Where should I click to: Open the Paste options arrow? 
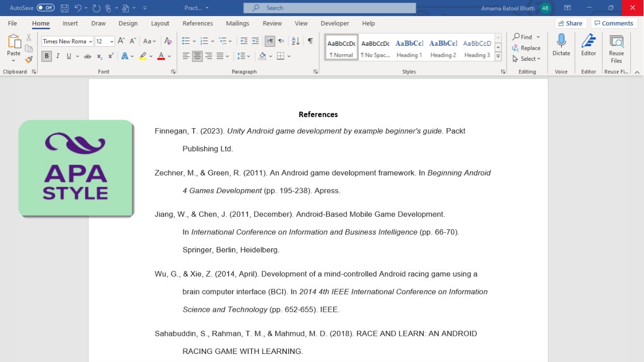point(14,61)
